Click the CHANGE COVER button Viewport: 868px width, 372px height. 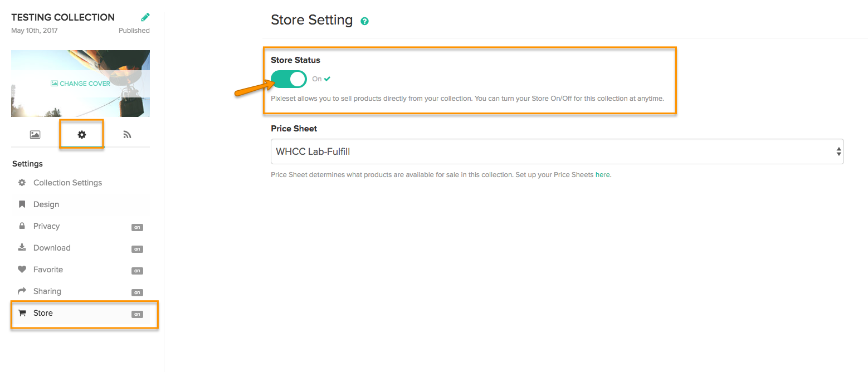[x=81, y=84]
